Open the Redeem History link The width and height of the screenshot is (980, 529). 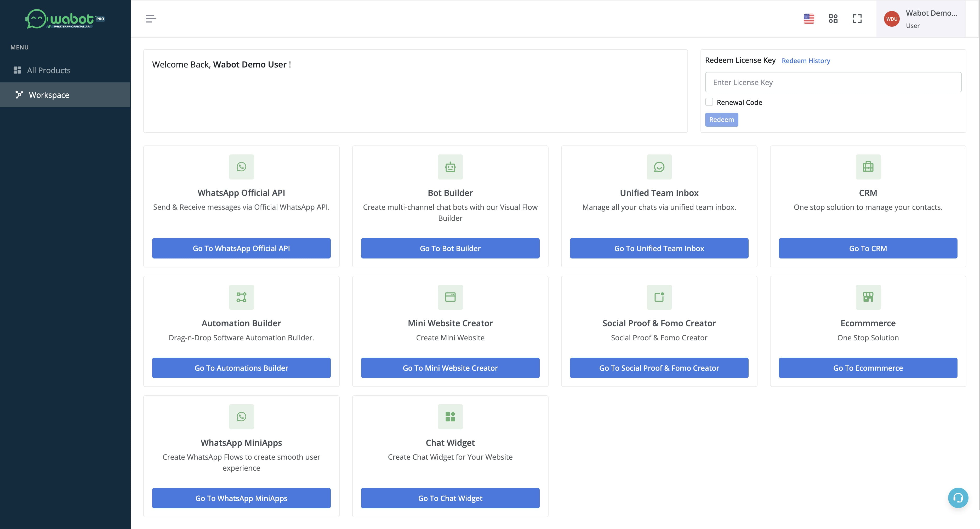point(806,60)
